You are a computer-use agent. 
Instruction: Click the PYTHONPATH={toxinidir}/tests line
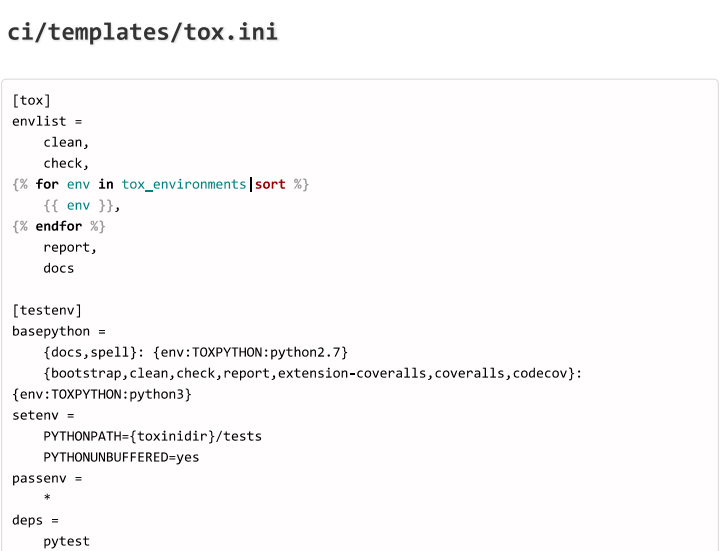click(x=152, y=436)
